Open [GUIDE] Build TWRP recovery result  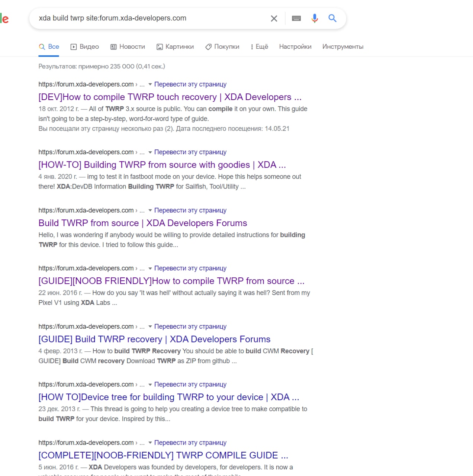click(x=154, y=339)
